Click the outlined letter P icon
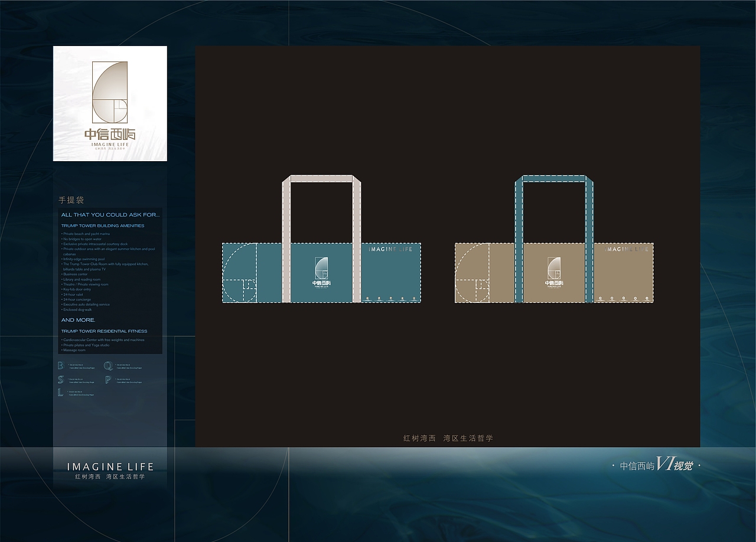The height and width of the screenshot is (542, 756). coord(108,380)
